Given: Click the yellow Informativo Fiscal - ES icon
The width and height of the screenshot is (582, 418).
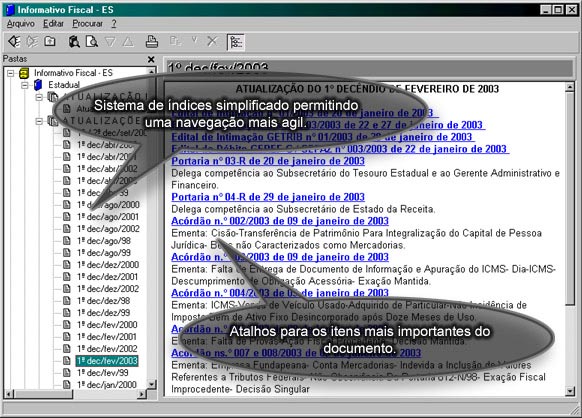Looking at the screenshot, I should tap(24, 73).
